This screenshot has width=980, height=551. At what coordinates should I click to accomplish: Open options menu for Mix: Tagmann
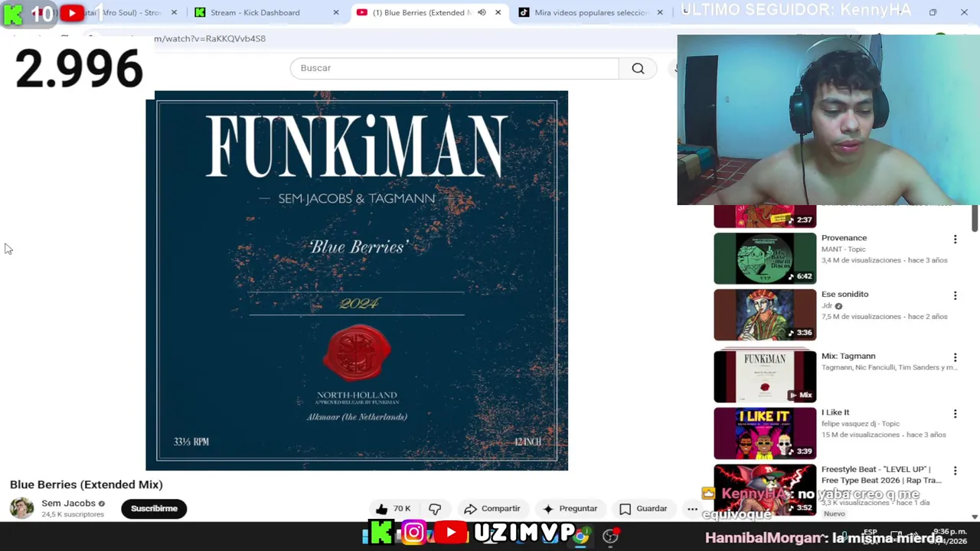(x=955, y=357)
